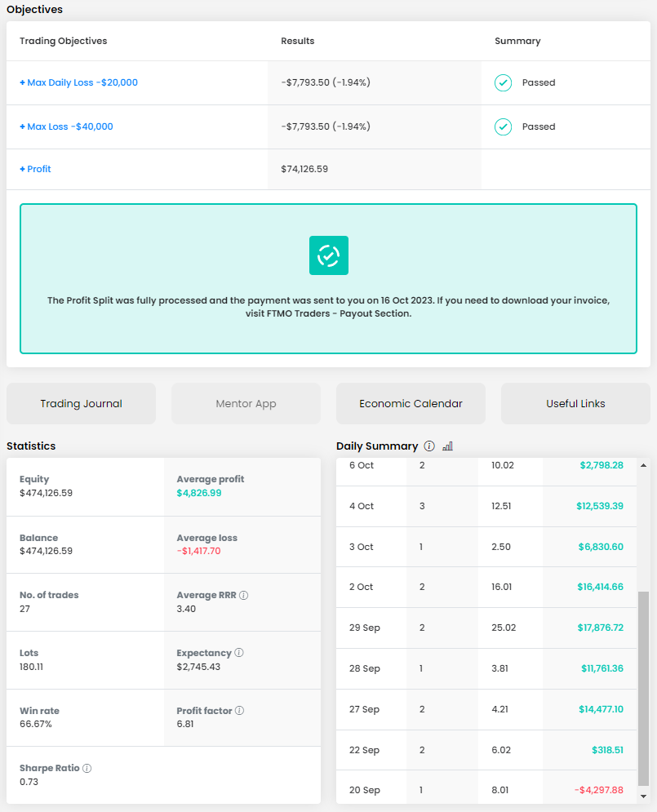657x812 pixels.
Task: Expand Max Loss -$40,000 objective
Action: pos(66,126)
